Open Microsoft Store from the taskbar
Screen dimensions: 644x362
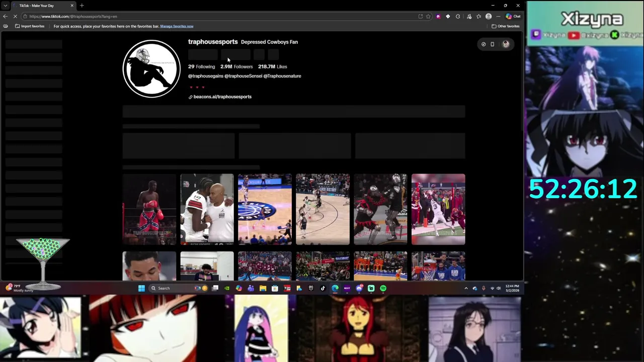point(275,288)
